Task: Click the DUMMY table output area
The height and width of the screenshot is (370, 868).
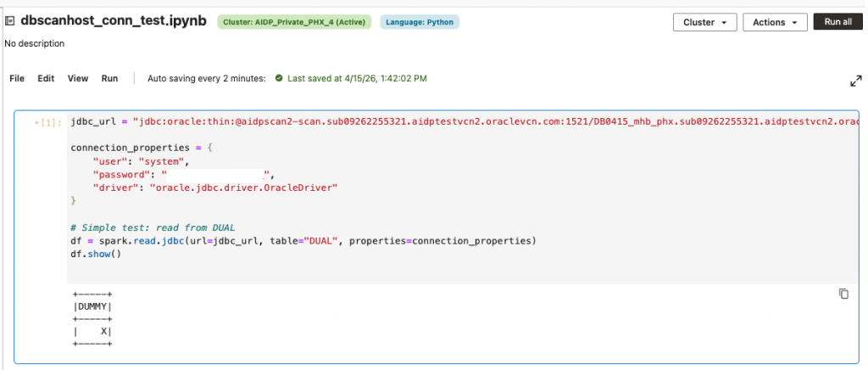Action: click(93, 318)
